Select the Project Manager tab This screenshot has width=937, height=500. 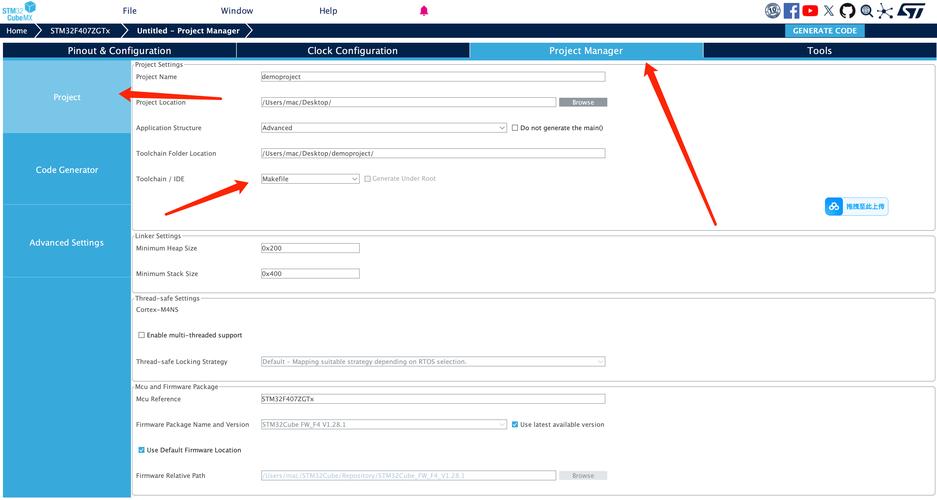pos(586,51)
